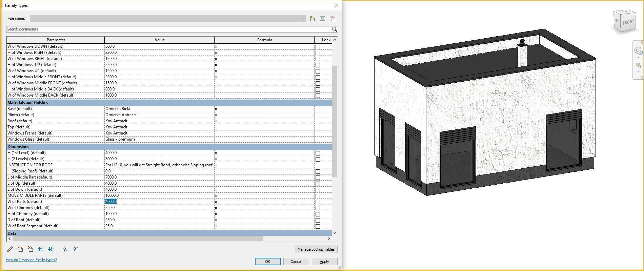Click the scroll up arrow of parameter table
Image resolution: width=644 pixels, height=271 pixels.
tap(335, 40)
